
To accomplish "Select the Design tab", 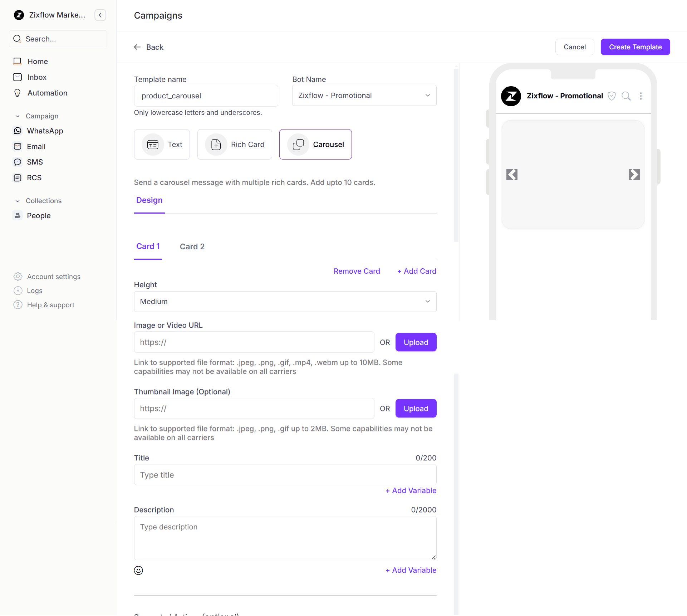I will [x=149, y=200].
